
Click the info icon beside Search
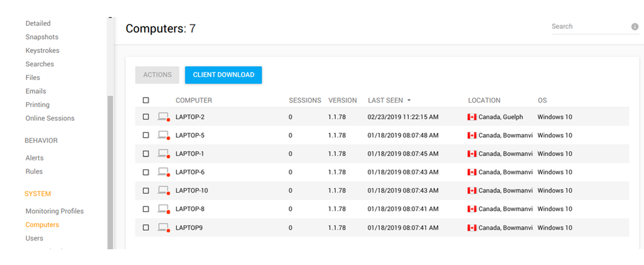pos(635,26)
